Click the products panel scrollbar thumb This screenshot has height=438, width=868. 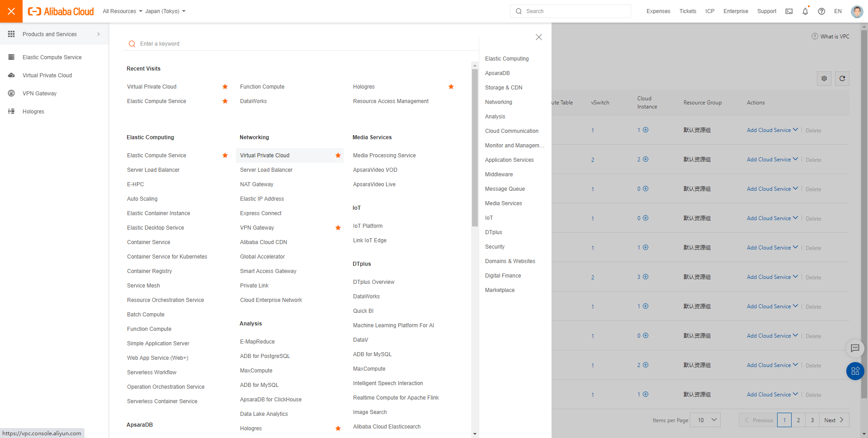(475, 147)
